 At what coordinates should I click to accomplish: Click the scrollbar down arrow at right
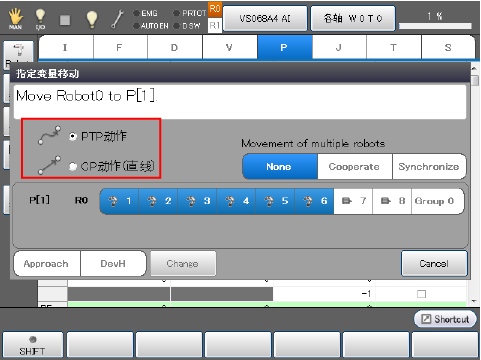pyautogui.click(x=474, y=301)
